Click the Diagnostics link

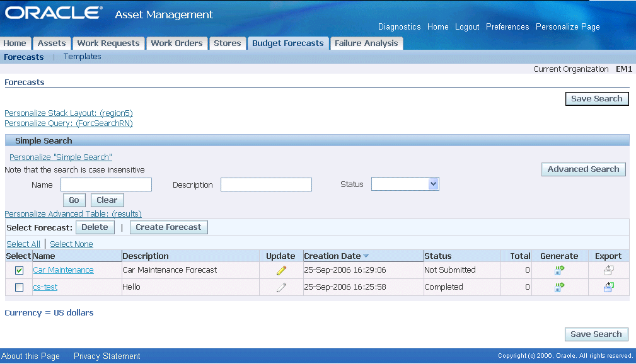[400, 26]
